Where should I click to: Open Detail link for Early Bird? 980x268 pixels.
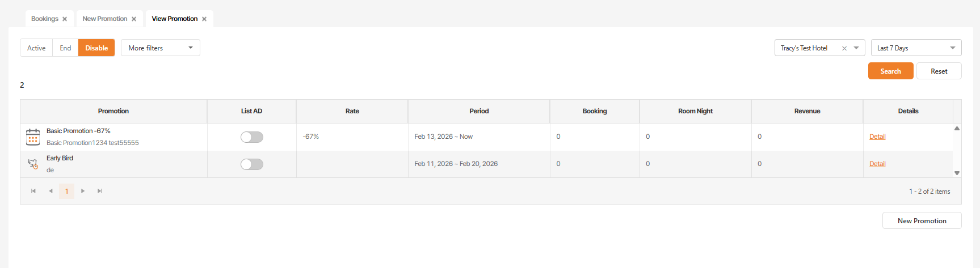[x=877, y=164]
